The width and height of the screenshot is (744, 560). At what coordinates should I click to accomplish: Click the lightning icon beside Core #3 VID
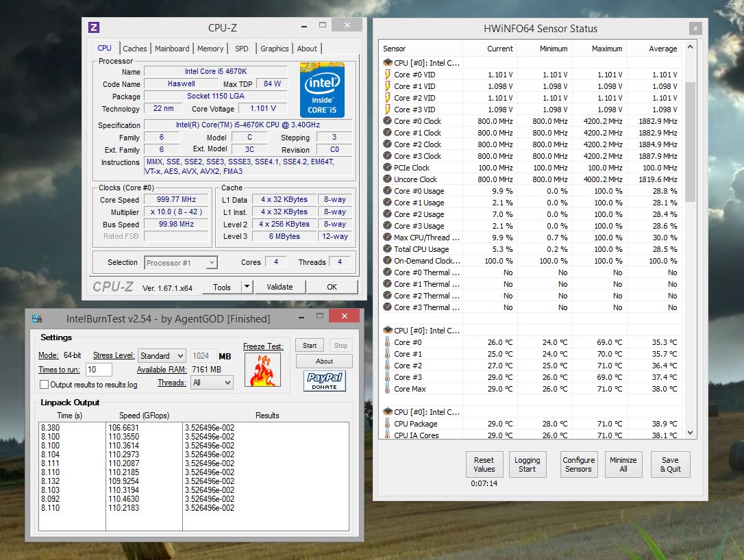pyautogui.click(x=388, y=109)
